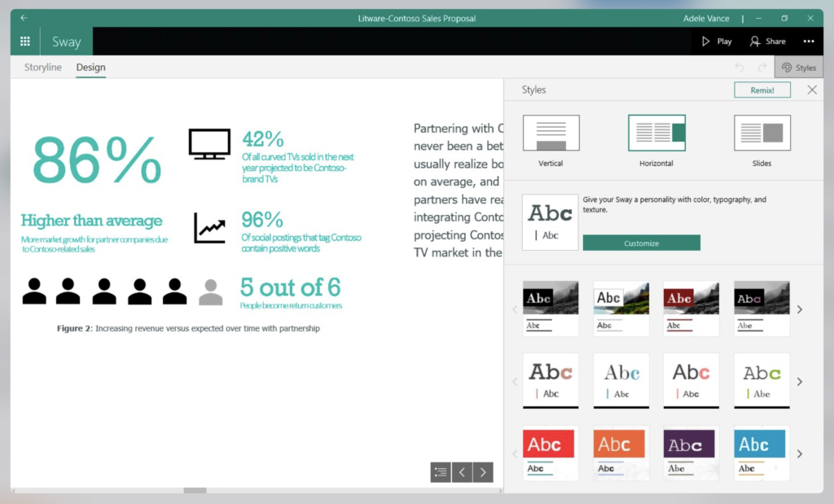This screenshot has height=504, width=834.
Task: Pick the black-label grayscale mountain style
Action: coord(551,309)
